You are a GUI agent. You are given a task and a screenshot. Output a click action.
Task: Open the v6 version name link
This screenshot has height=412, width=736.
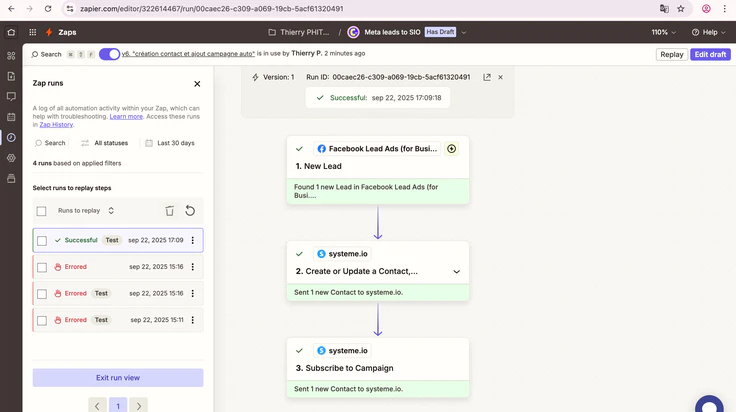click(188, 53)
